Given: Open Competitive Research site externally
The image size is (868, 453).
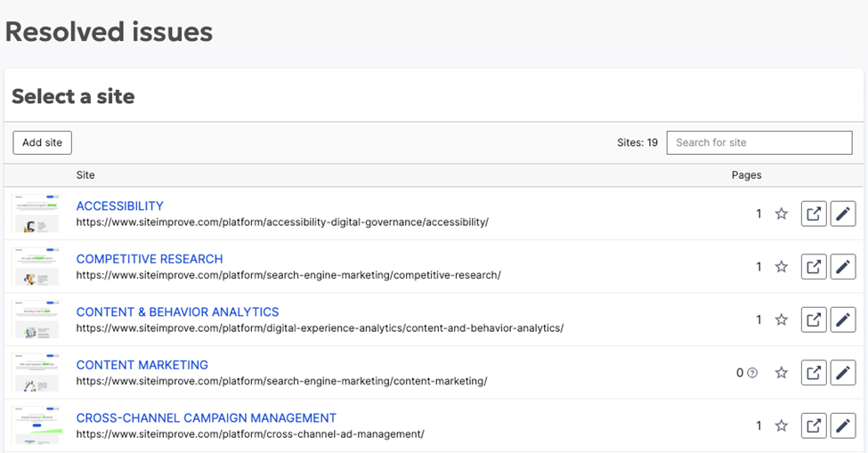Looking at the screenshot, I should (814, 266).
